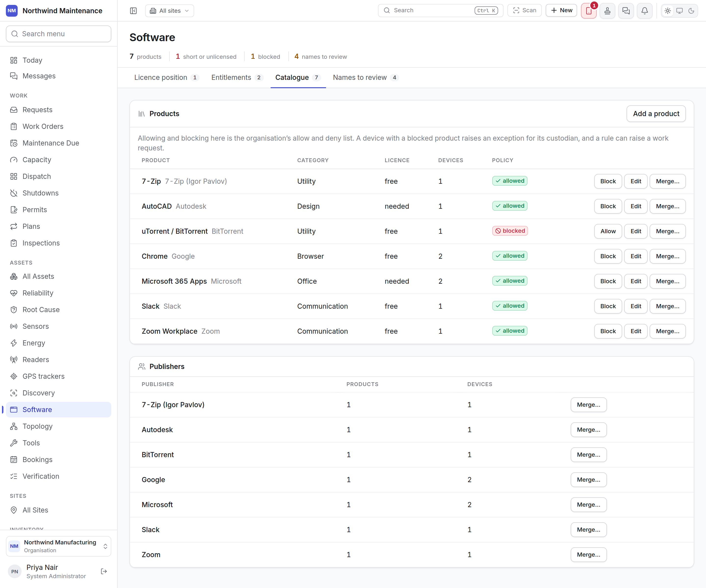Open GPS trackers page
This screenshot has height=588, width=706.
pyautogui.click(x=59, y=376)
